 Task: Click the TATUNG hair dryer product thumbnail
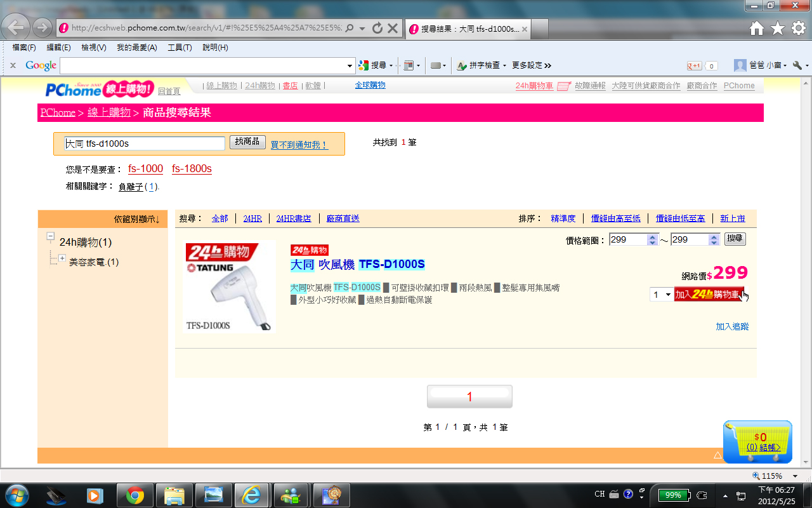(x=230, y=287)
